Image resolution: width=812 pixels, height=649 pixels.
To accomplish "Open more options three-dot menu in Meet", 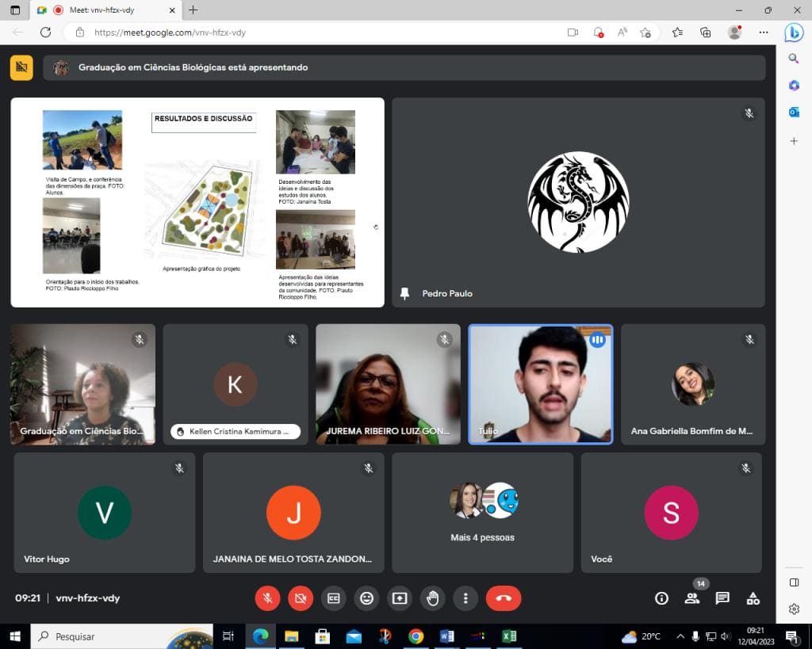I will pyautogui.click(x=465, y=598).
